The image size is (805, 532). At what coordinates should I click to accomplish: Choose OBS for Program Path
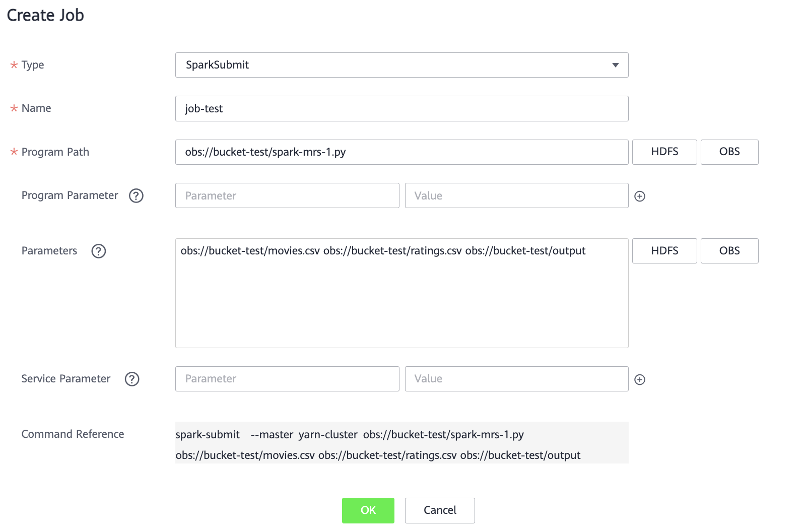click(x=729, y=152)
